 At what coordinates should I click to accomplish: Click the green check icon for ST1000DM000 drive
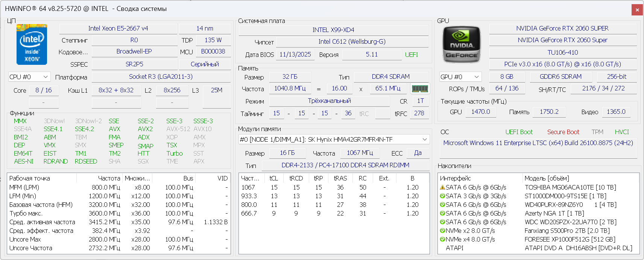point(442,196)
